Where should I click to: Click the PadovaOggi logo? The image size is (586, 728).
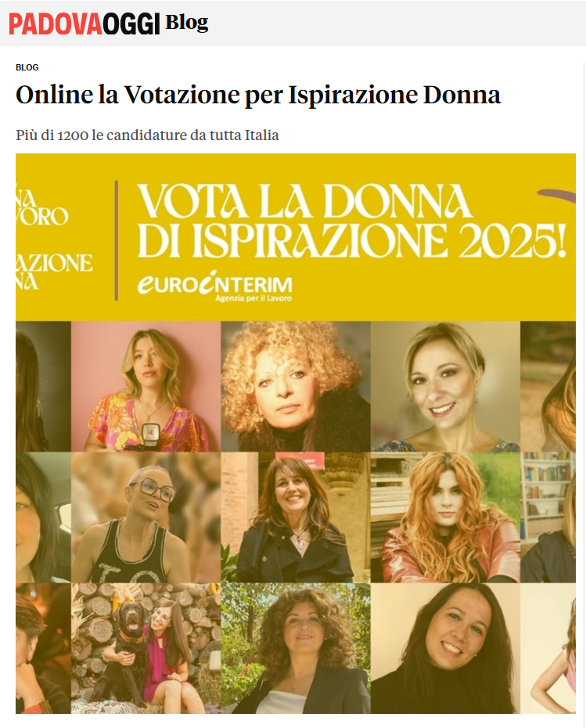pos(84,23)
